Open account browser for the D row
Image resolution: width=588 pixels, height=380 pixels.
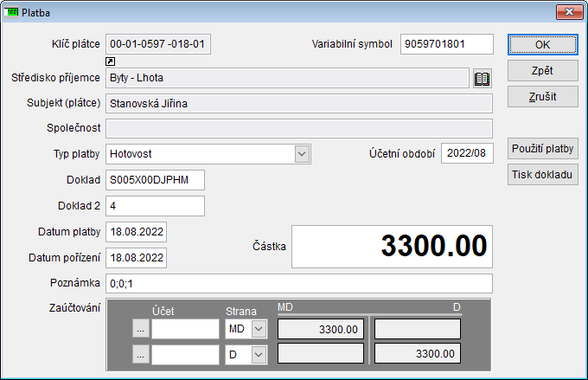tap(141, 354)
